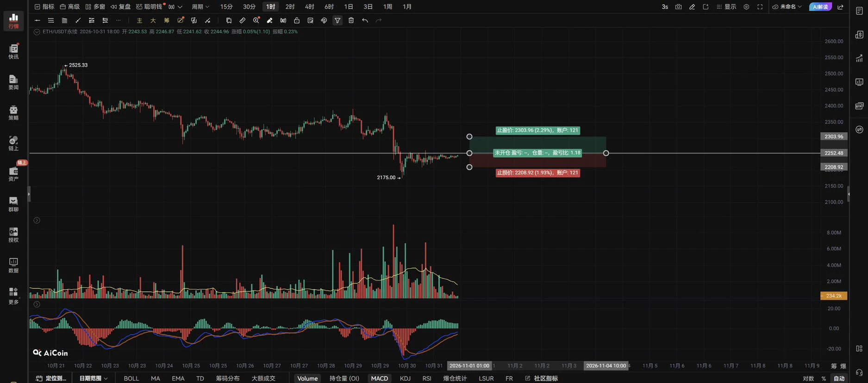Click the fullscreen icon in top bar
868x383 pixels.
tap(760, 7)
